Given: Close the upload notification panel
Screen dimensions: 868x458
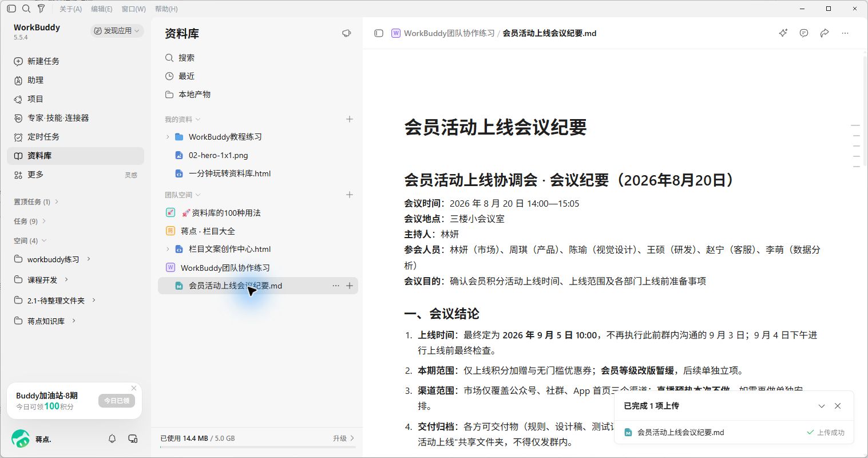Looking at the screenshot, I should pos(838,406).
